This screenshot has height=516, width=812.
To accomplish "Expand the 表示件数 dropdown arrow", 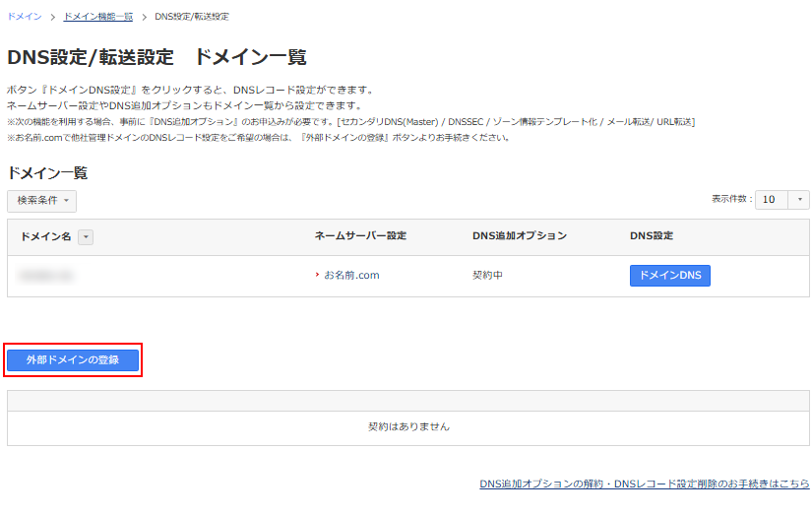I will 798,200.
